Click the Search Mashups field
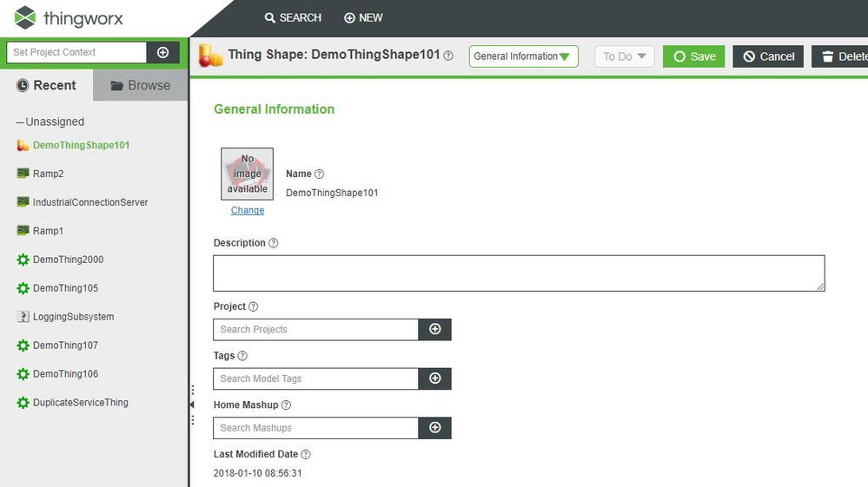 315,428
